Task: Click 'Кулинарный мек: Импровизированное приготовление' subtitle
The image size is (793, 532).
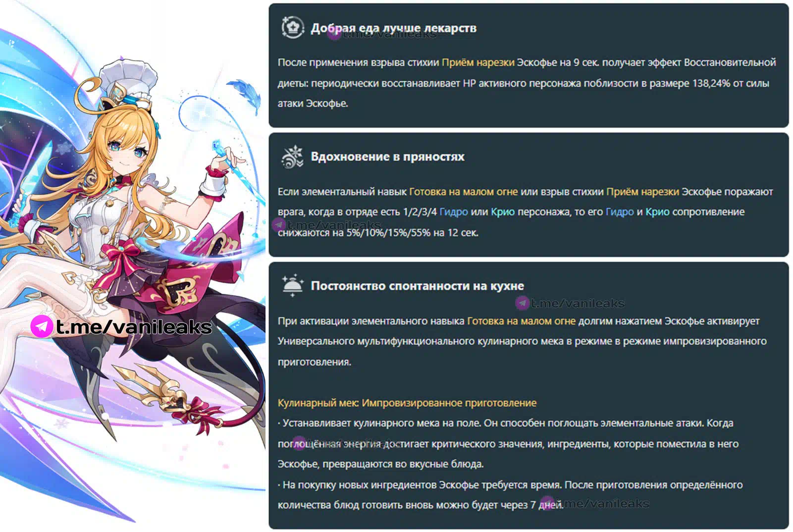Action: tap(407, 403)
